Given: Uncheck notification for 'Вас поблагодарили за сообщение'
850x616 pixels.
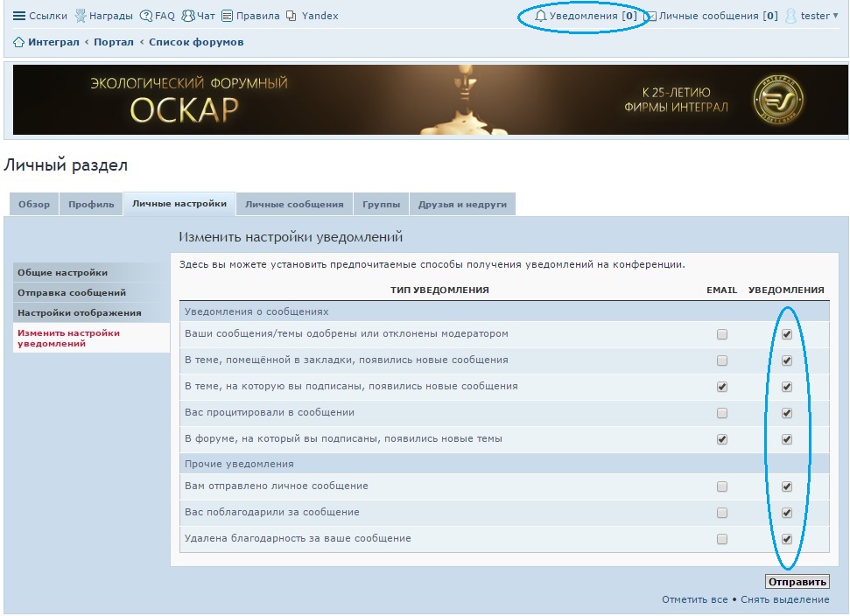Looking at the screenshot, I should click(787, 513).
